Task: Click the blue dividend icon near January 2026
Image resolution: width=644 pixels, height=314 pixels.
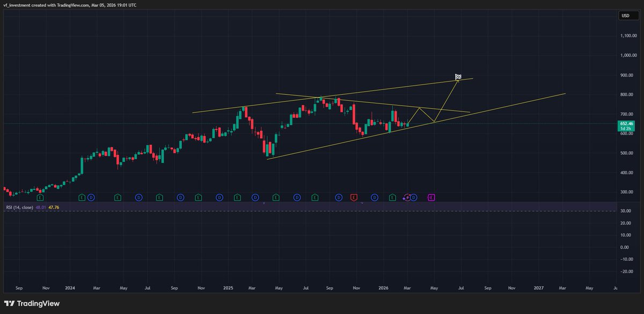Action: (374, 197)
